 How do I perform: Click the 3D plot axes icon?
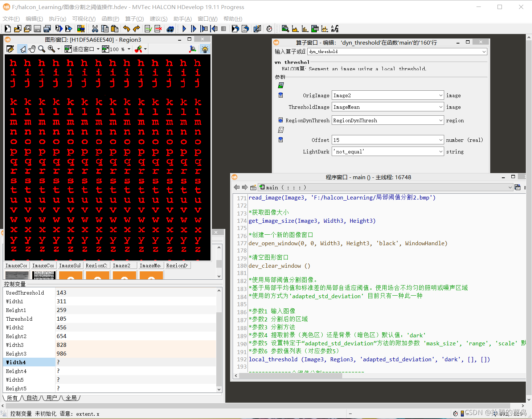click(193, 49)
